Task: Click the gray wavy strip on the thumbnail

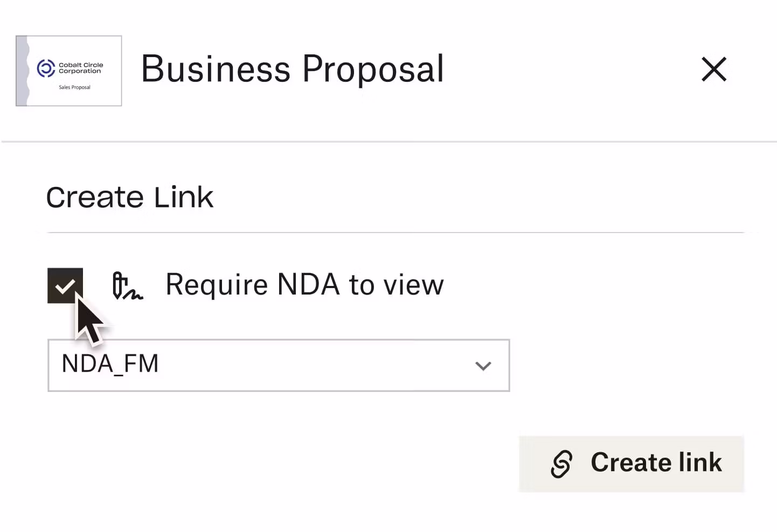Action: click(x=22, y=71)
